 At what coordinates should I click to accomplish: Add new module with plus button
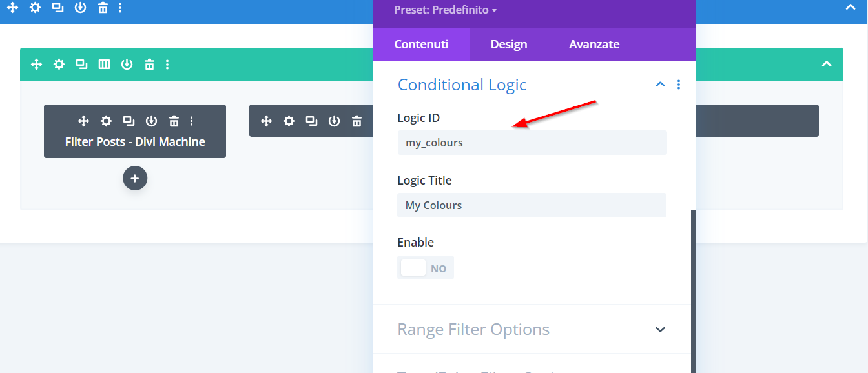coord(135,178)
